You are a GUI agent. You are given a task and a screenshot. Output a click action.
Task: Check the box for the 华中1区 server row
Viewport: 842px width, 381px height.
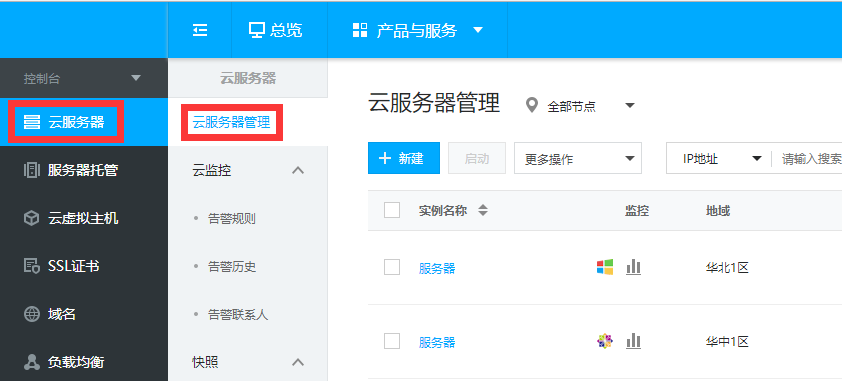pos(392,341)
